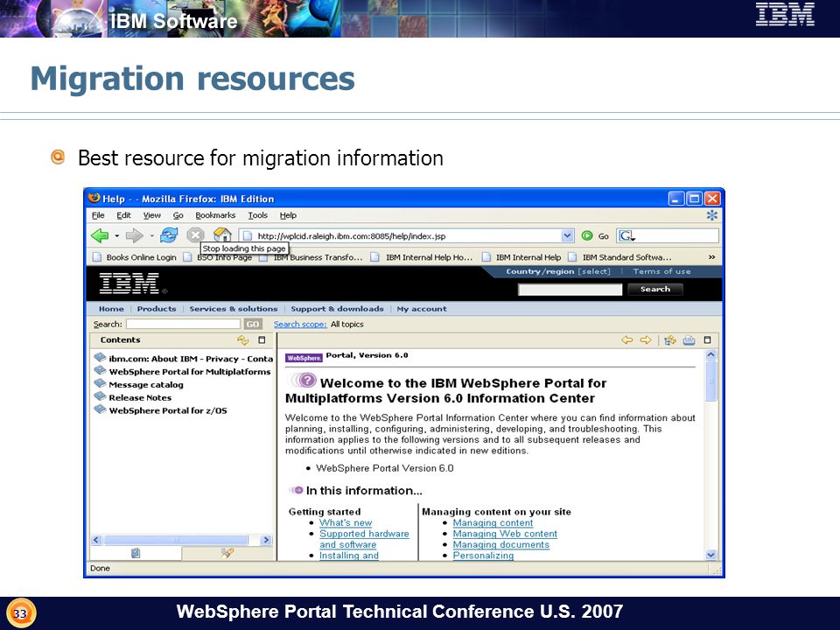This screenshot has height=630, width=840.
Task: Open the Help menu
Action: [288, 215]
